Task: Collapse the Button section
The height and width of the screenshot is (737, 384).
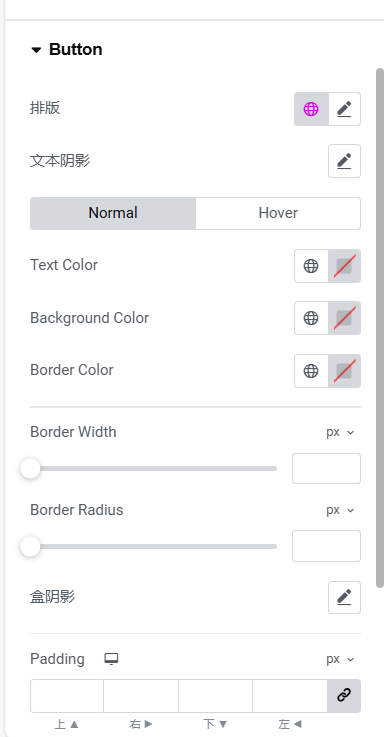Action: pos(66,49)
